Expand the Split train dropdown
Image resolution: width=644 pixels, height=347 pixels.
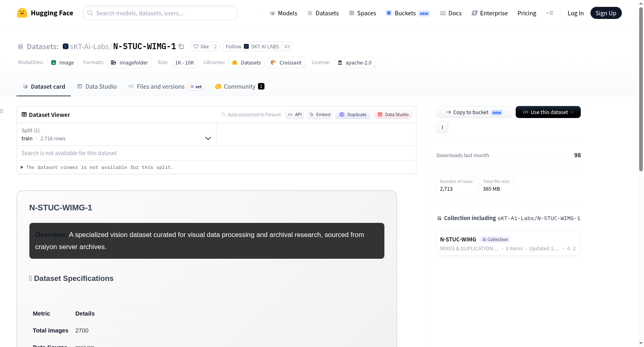tap(116, 134)
